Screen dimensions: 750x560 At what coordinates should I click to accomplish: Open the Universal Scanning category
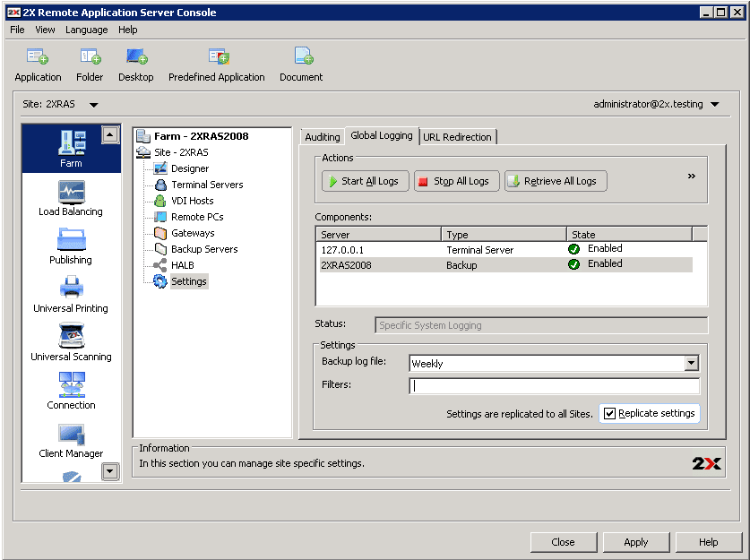pyautogui.click(x=71, y=343)
